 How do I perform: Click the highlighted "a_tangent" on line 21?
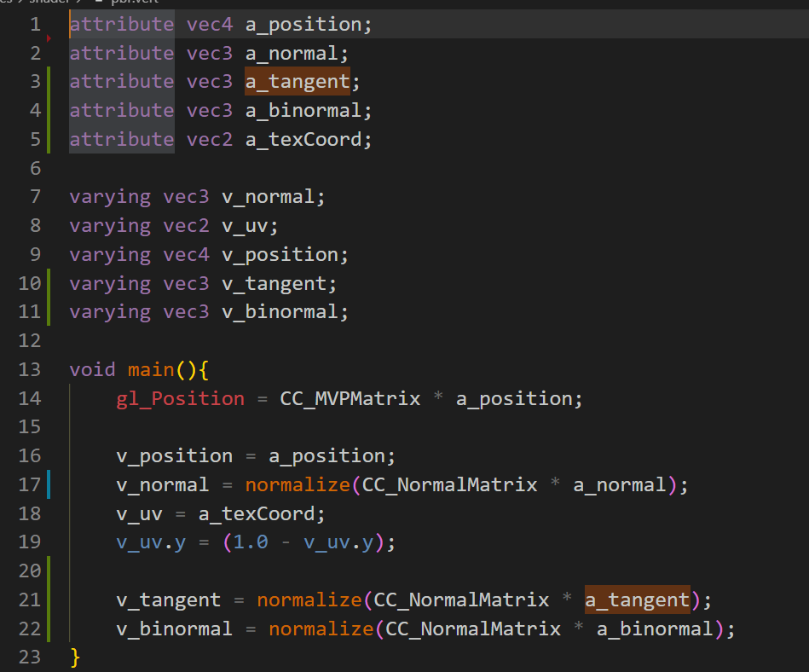pos(637,600)
